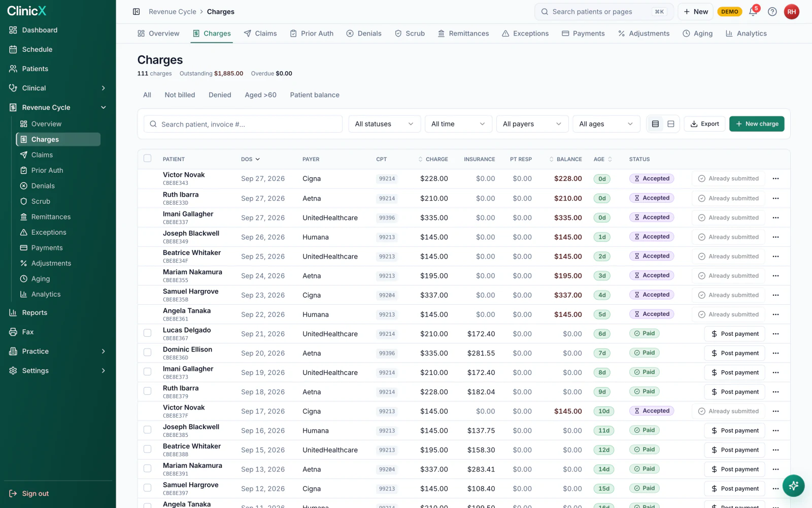Open the All time filter dropdown

458,124
